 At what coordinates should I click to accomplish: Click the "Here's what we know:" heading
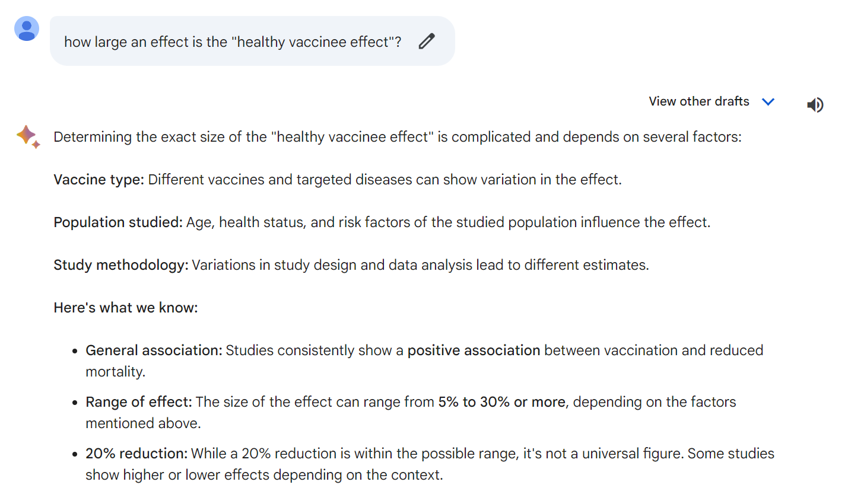[125, 308]
